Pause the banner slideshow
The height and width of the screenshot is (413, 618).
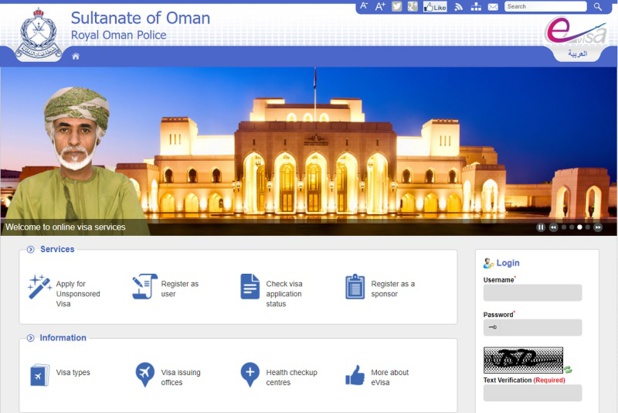(541, 227)
